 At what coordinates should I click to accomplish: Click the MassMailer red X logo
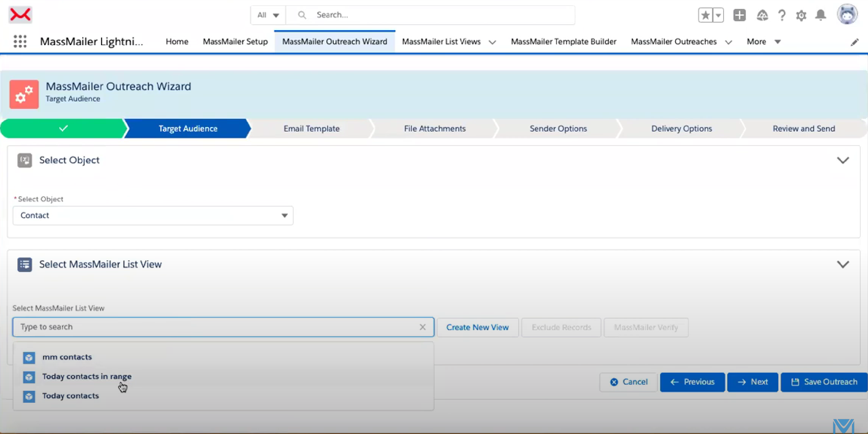20,15
